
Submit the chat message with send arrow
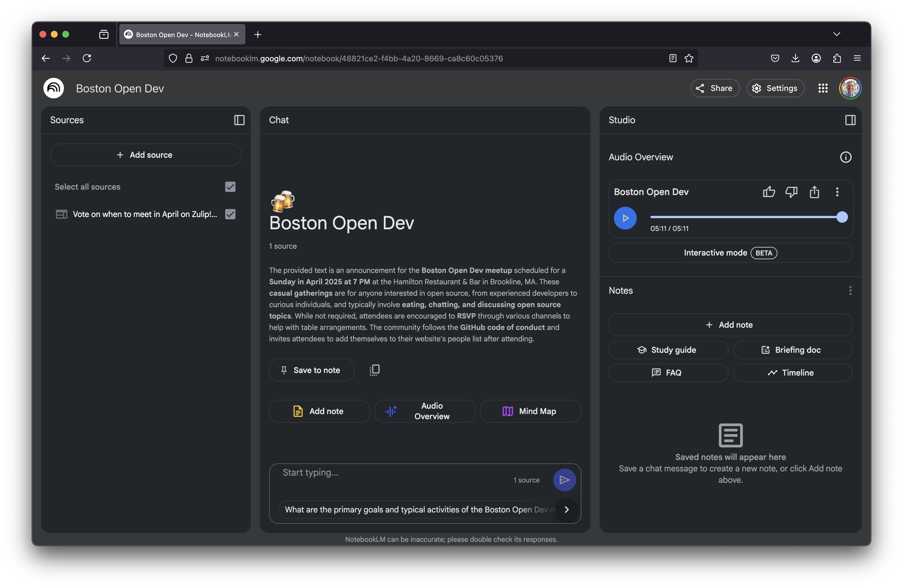[564, 480]
